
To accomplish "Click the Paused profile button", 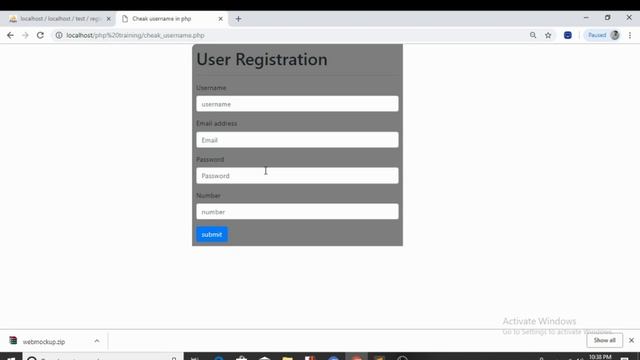I will tap(603, 36).
